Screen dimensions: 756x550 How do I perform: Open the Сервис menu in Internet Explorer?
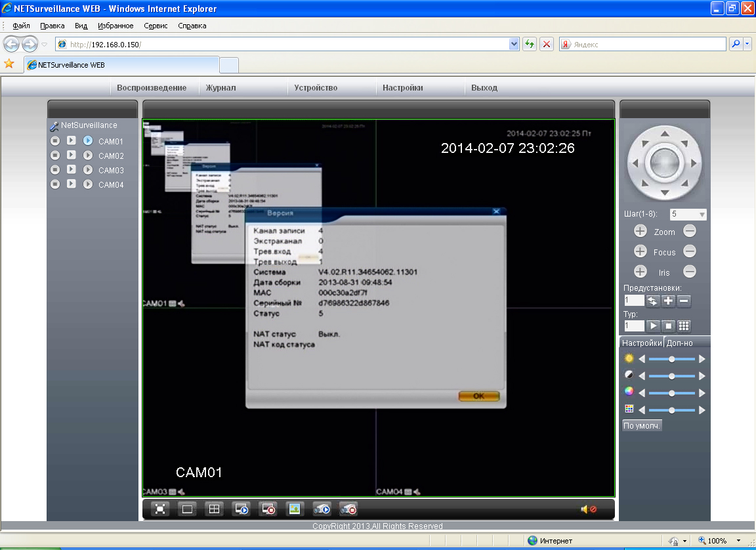[x=156, y=26]
